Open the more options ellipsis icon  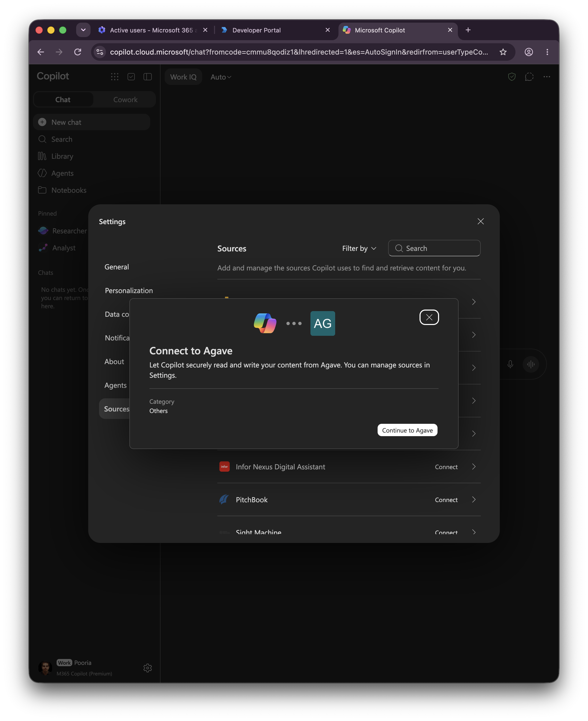click(x=546, y=77)
